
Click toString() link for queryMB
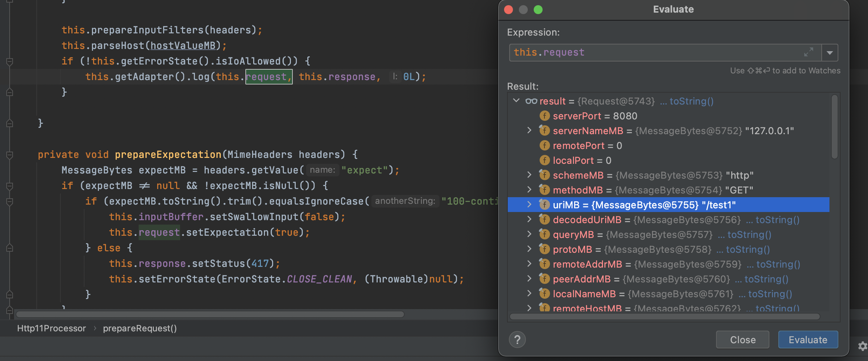pos(749,235)
